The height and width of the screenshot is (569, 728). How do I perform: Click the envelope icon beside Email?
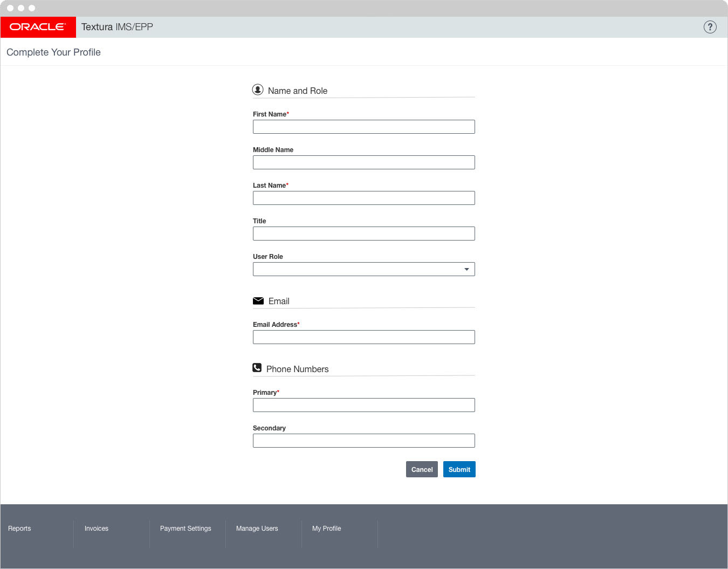[x=258, y=301]
